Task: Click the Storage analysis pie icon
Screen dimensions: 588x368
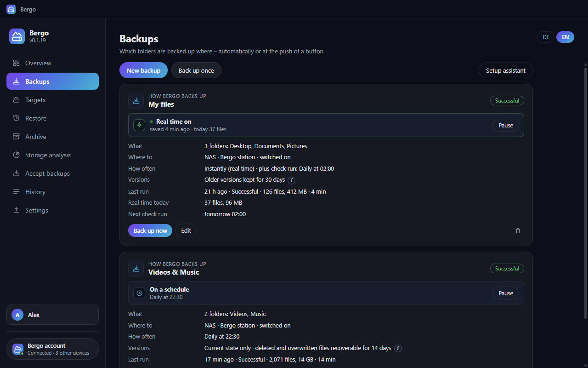Action: coord(16,155)
